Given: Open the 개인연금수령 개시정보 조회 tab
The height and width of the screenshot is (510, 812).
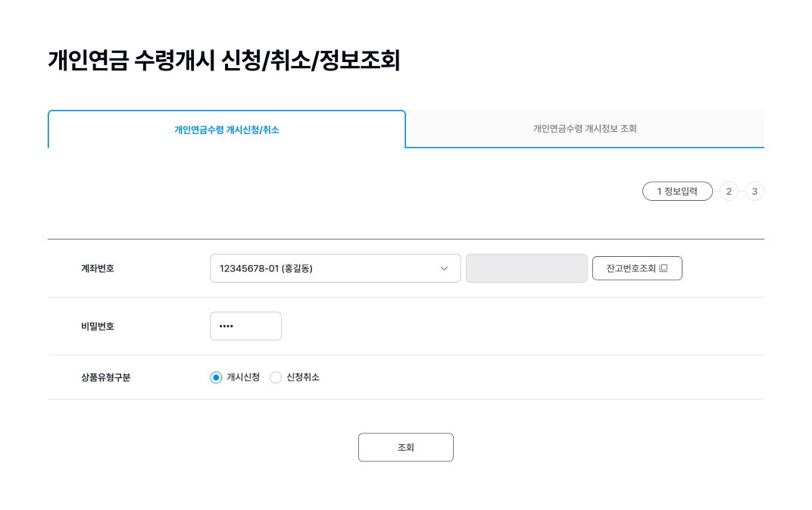Looking at the screenshot, I should tap(585, 129).
